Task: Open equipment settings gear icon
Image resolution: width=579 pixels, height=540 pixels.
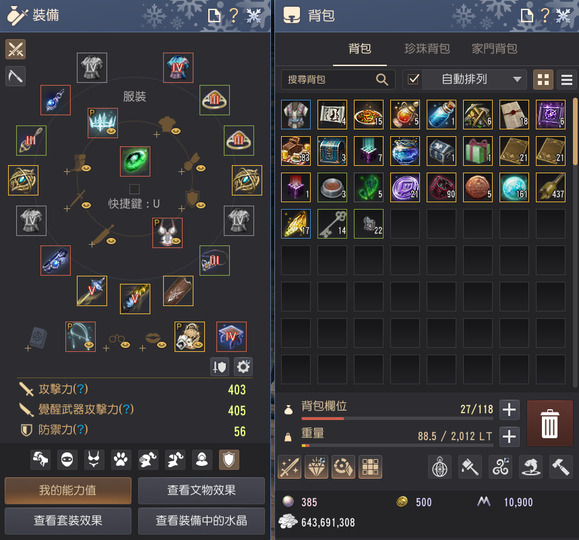Action: (x=243, y=367)
